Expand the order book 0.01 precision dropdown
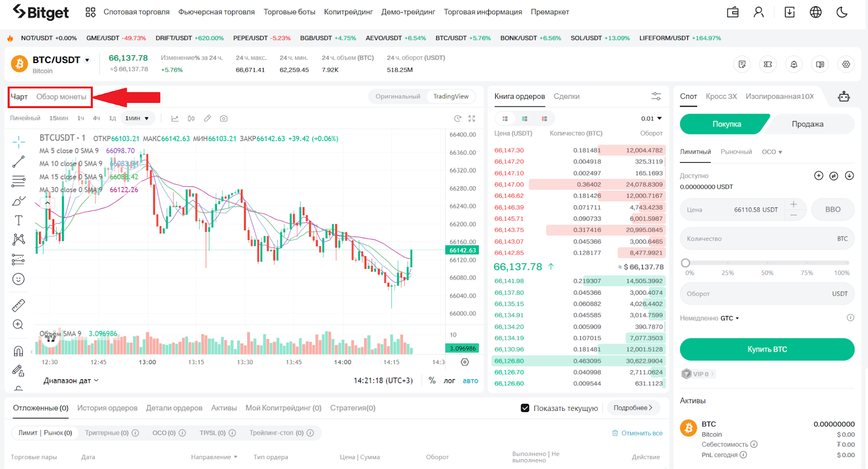 click(652, 118)
